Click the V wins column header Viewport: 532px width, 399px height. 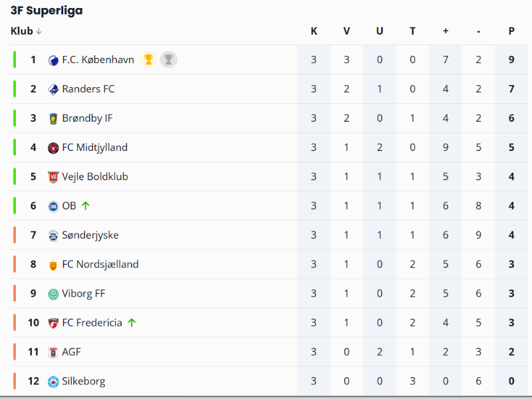point(346,31)
